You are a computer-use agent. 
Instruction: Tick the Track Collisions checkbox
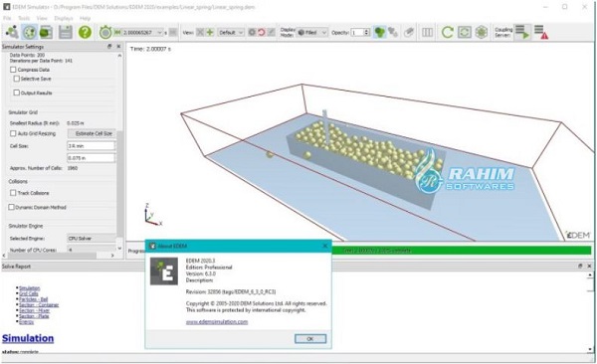point(13,193)
